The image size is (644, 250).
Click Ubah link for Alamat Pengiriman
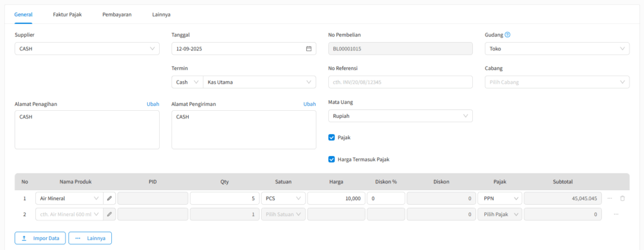click(309, 104)
